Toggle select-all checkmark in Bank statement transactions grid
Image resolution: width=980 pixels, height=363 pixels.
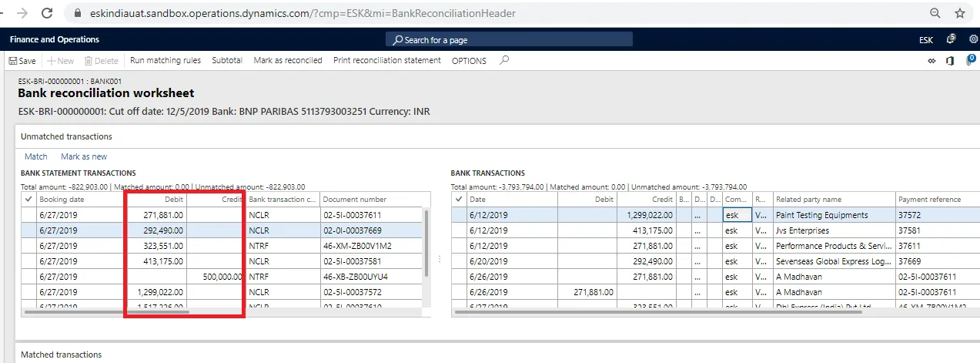29,200
